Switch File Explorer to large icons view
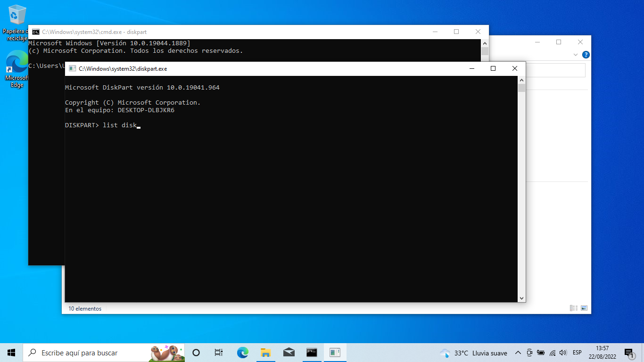This screenshot has height=362, width=644. point(584,308)
